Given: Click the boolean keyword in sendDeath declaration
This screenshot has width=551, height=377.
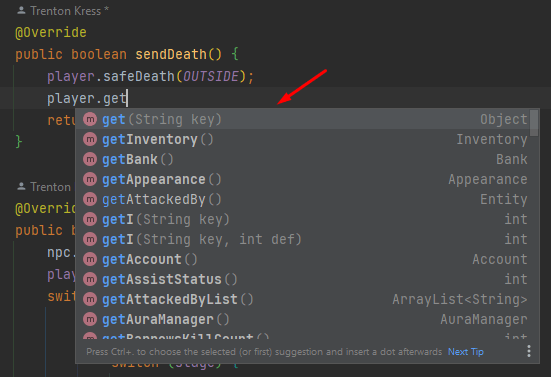Looking at the screenshot, I should tap(99, 54).
